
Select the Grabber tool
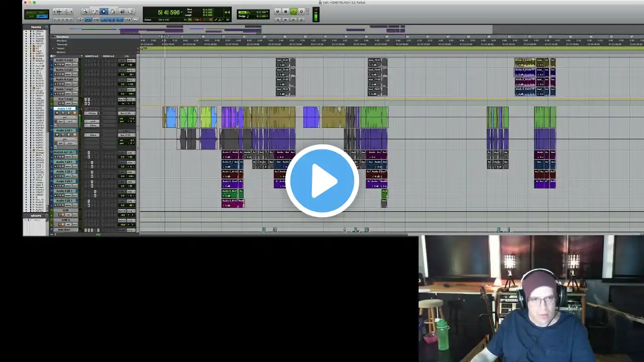click(x=113, y=11)
